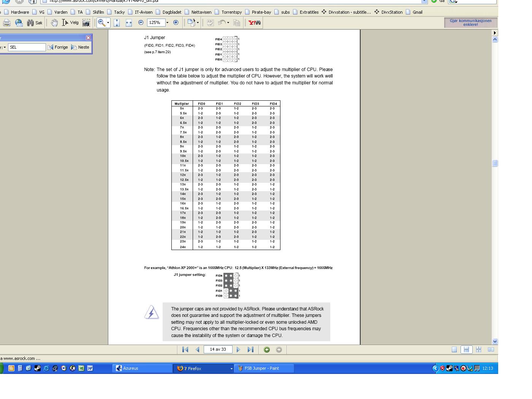532x399 pixels.
Task: Open the Torrentspy bookmark
Action: 228,12
